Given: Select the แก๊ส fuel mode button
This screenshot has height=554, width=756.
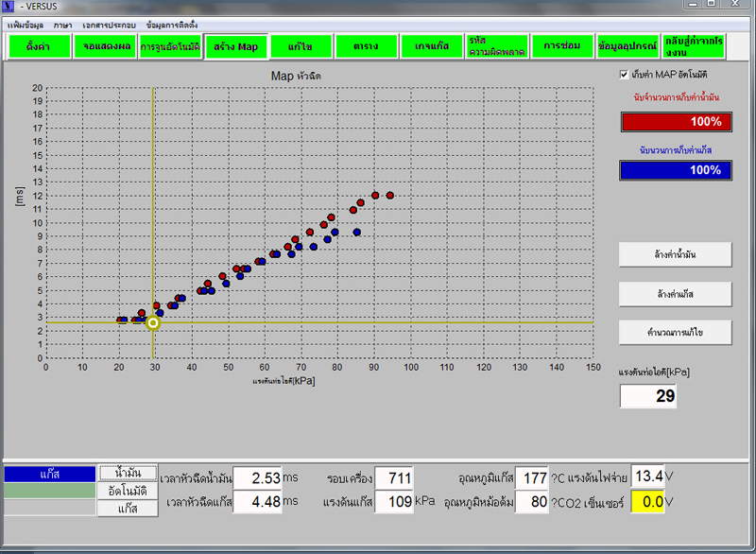Looking at the screenshot, I should pos(129,509).
